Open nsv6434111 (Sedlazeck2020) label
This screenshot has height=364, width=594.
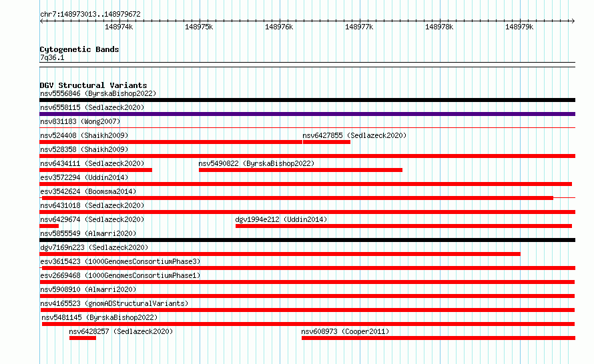[92, 163]
